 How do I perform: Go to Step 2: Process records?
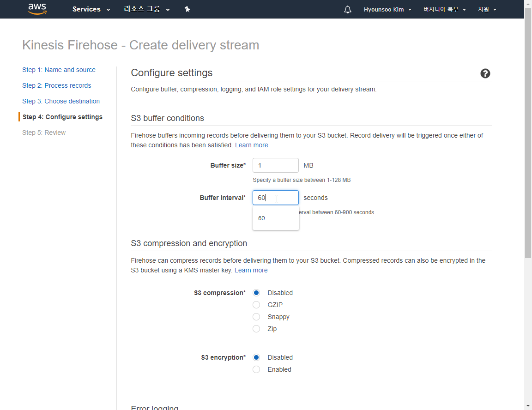[57, 85]
